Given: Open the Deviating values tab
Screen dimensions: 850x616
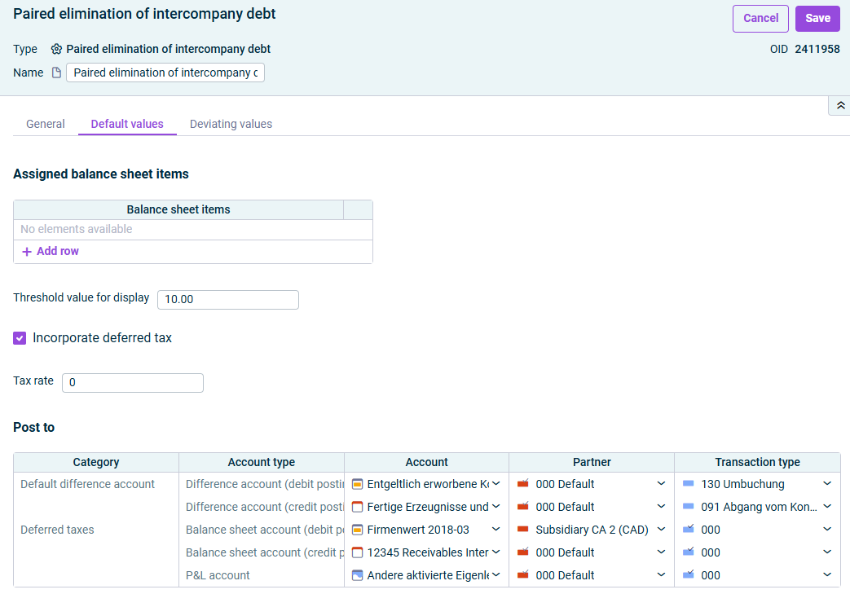Looking at the screenshot, I should click(231, 124).
